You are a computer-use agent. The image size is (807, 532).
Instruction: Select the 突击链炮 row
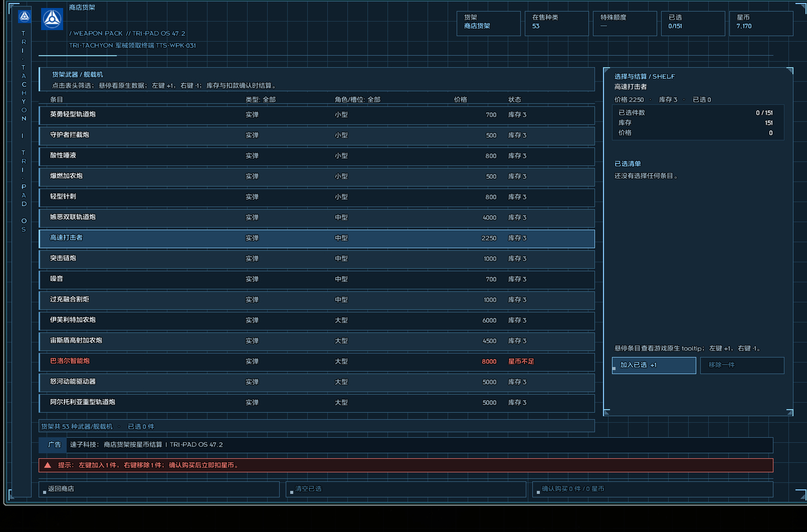[316, 259]
